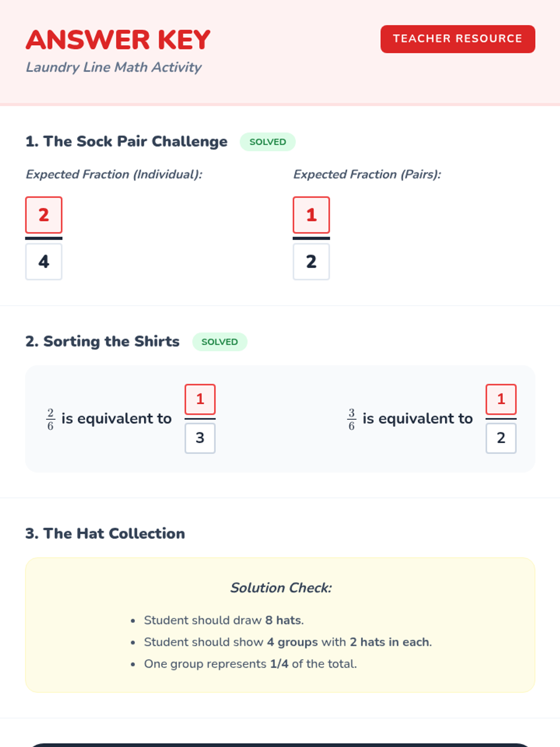
Task: Click the "4 groups with 2 hats" bullet
Action: click(287, 642)
